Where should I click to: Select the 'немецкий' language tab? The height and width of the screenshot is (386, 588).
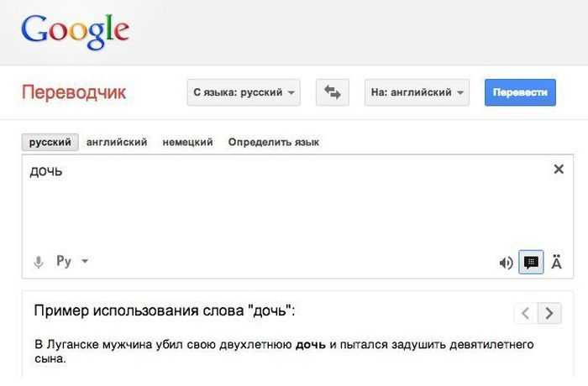187,143
